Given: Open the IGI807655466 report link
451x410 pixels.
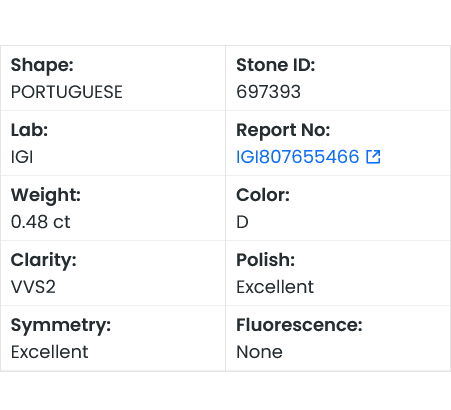Looking at the screenshot, I should coord(297,157).
